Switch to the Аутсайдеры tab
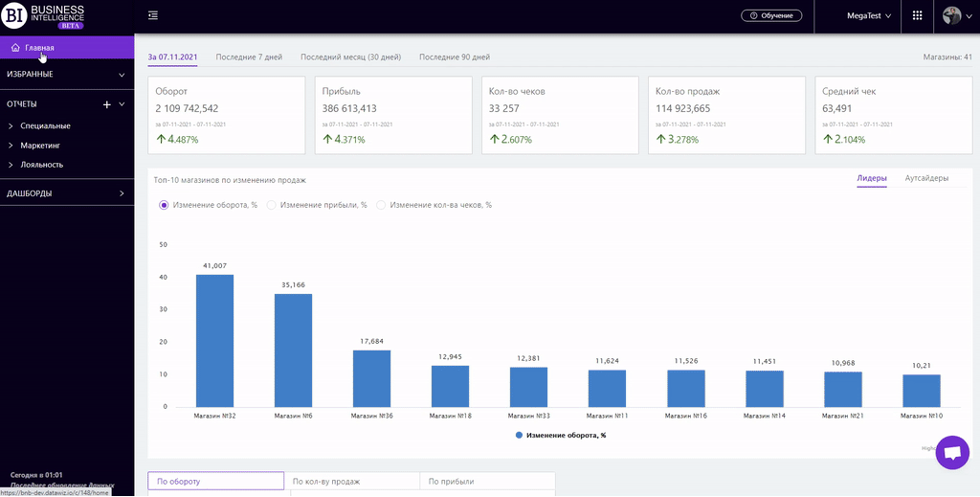The image size is (980, 497). point(926,178)
